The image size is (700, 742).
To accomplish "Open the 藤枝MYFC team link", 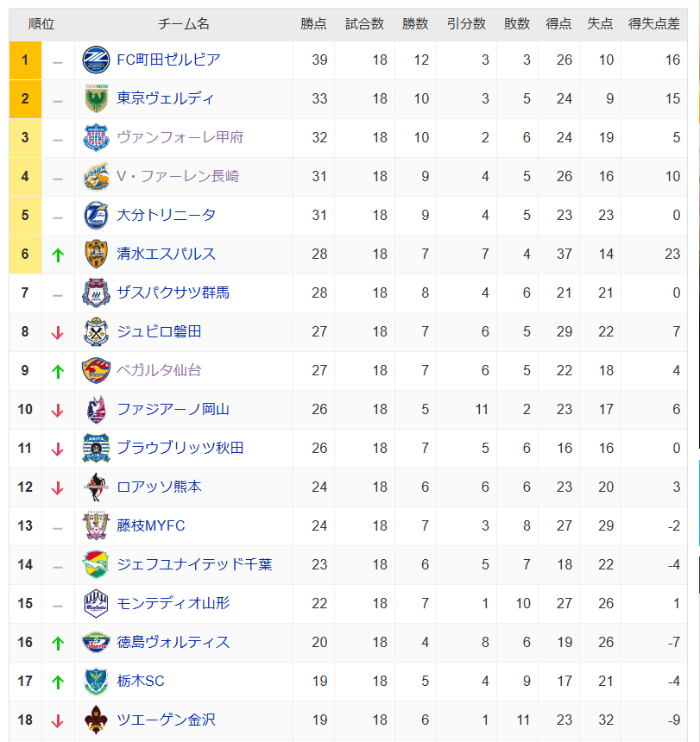I will pyautogui.click(x=150, y=525).
